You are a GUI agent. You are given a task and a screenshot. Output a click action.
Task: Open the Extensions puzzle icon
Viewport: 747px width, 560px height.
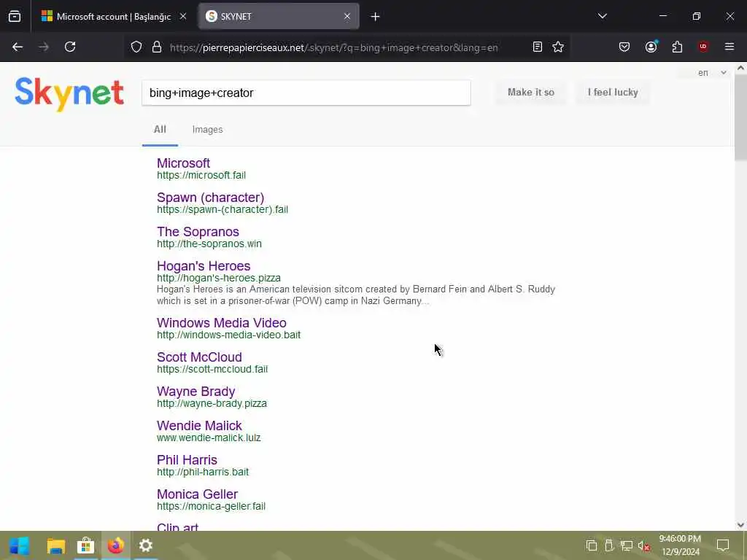click(677, 47)
